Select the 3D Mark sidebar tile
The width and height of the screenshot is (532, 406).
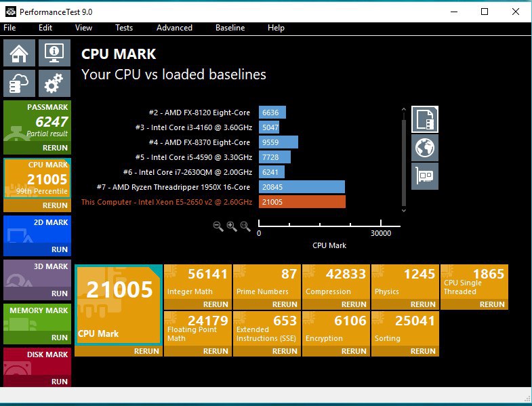(37, 273)
